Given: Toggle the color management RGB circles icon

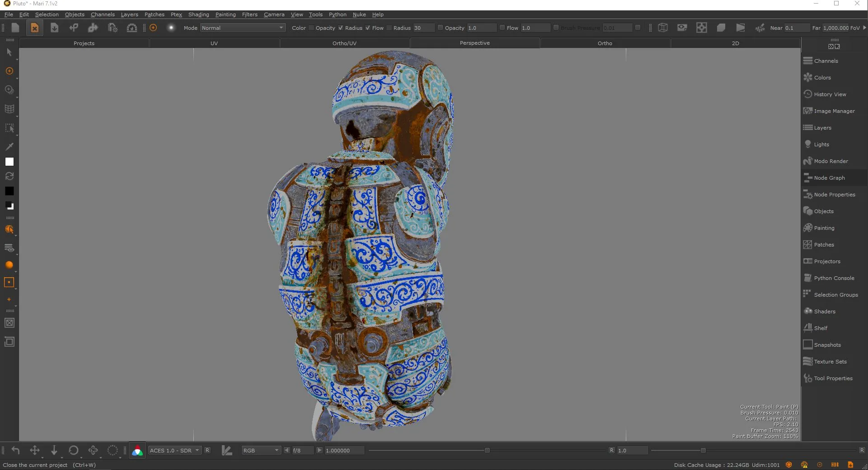Looking at the screenshot, I should tap(137, 451).
